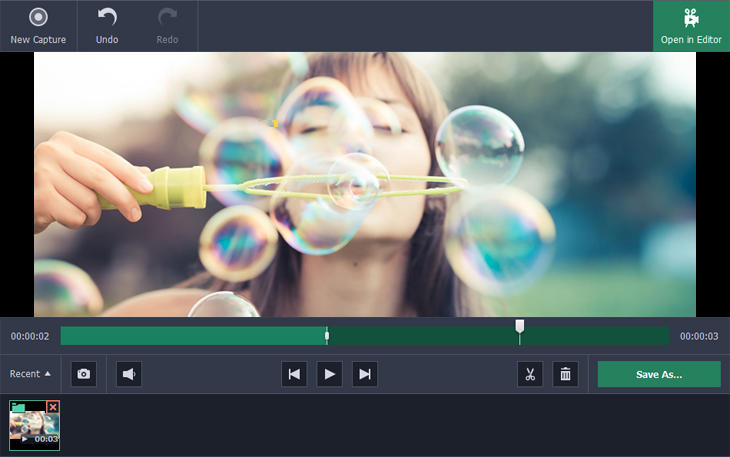
Task: Seek within the light green timeline section
Action: tap(193, 336)
